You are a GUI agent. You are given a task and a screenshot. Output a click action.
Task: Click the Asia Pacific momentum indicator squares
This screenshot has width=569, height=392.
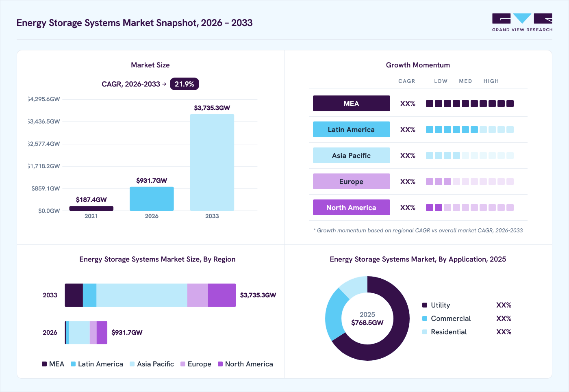[x=470, y=156]
